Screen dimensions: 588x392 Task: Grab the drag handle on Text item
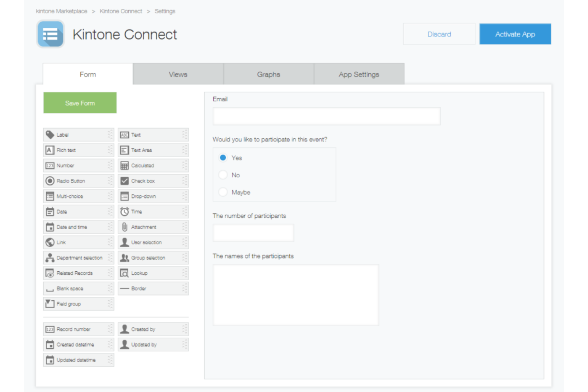(185, 135)
